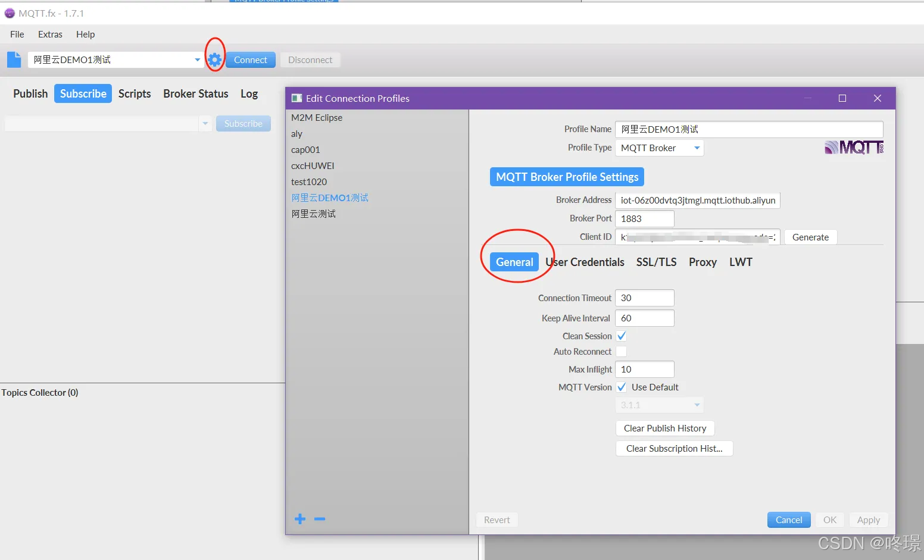924x560 pixels.
Task: Open the Extras menu
Action: pyautogui.click(x=50, y=35)
